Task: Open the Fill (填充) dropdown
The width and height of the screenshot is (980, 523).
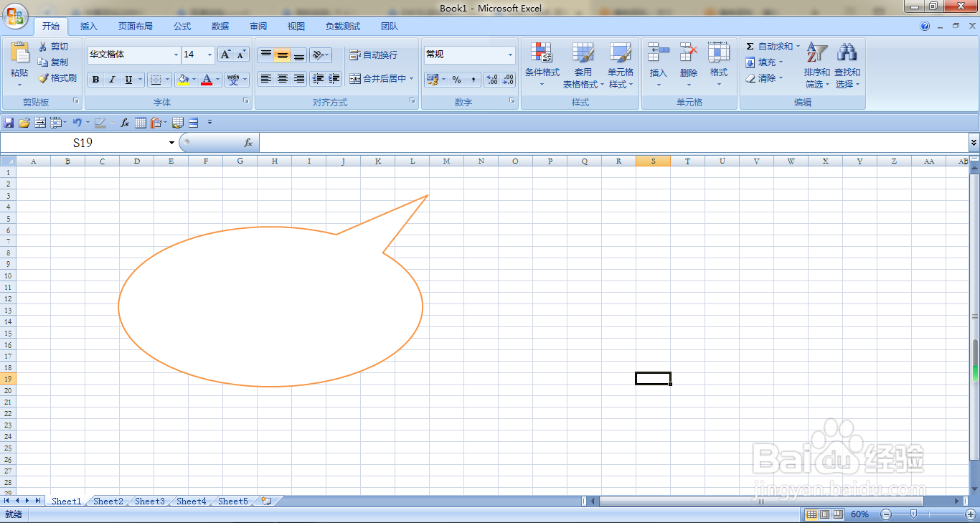Action: click(x=765, y=62)
